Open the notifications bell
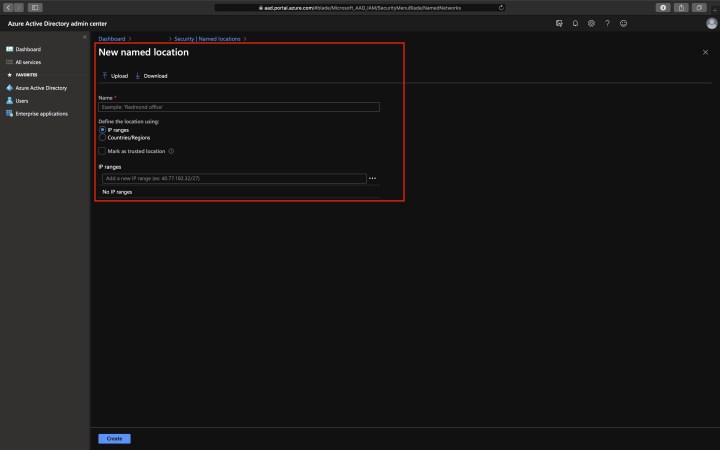The image size is (720, 450). [x=575, y=23]
